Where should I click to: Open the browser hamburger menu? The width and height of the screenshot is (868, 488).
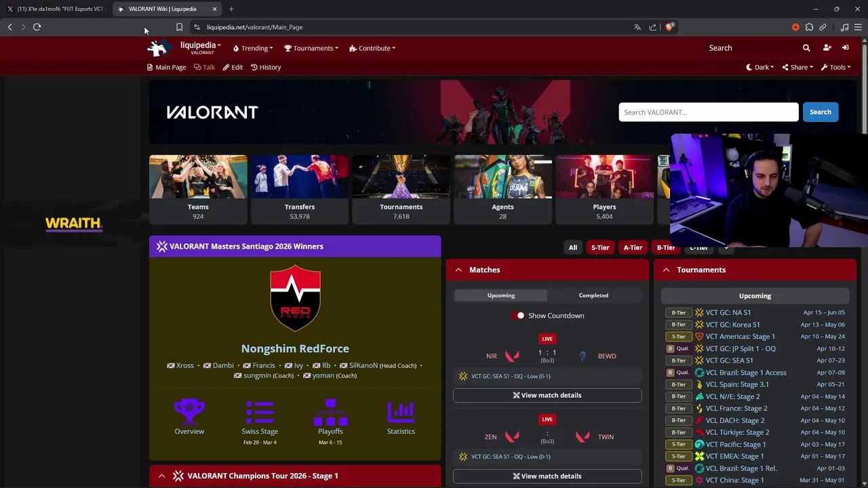click(x=858, y=27)
